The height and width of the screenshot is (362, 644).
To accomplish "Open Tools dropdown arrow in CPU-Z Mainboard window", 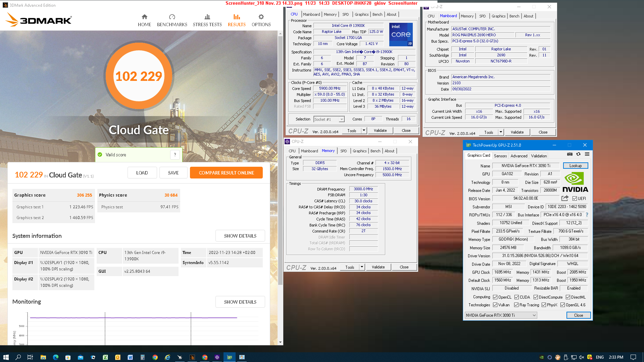I will [501, 132].
